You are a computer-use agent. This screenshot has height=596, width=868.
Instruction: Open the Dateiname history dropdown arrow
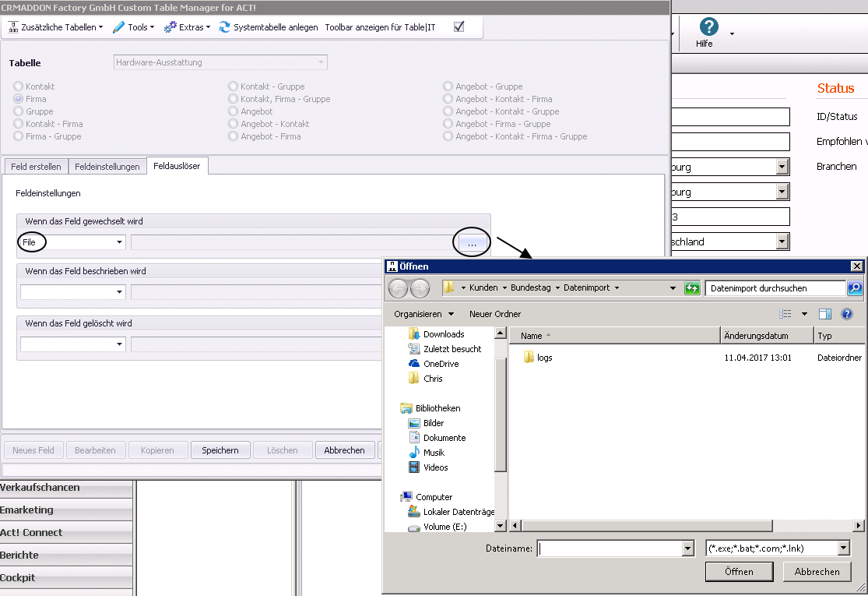(x=688, y=548)
